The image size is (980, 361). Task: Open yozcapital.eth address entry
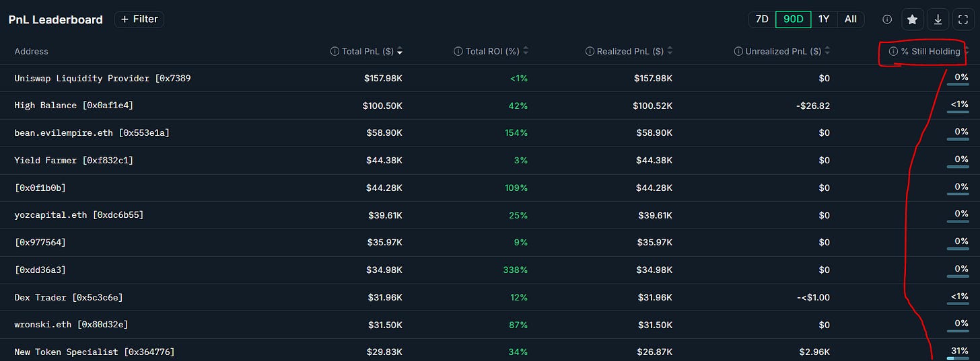pyautogui.click(x=79, y=215)
